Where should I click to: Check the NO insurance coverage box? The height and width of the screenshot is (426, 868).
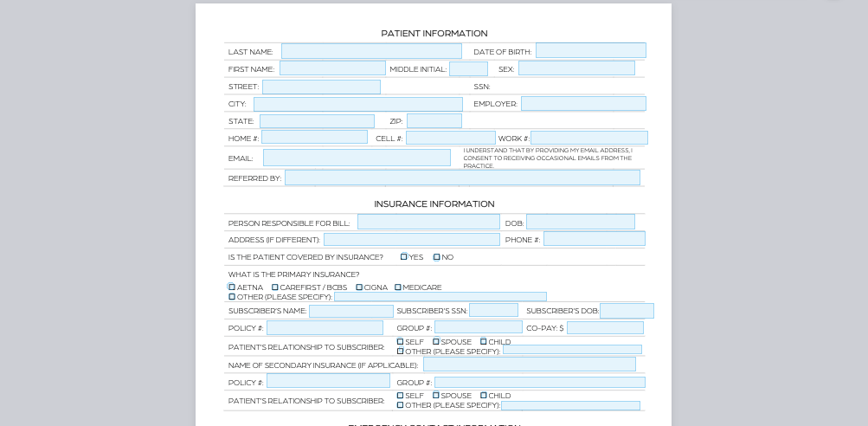point(437,257)
